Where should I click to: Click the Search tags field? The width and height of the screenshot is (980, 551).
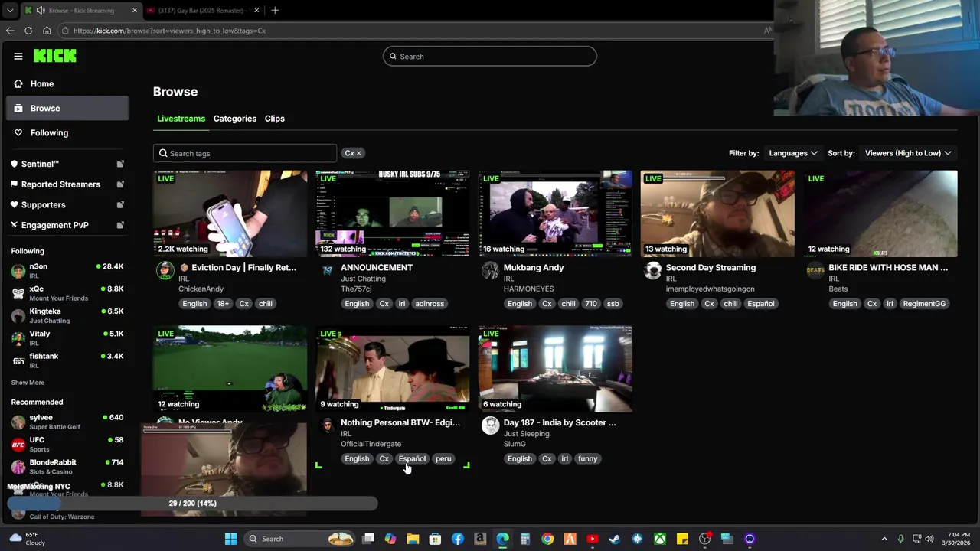click(245, 153)
